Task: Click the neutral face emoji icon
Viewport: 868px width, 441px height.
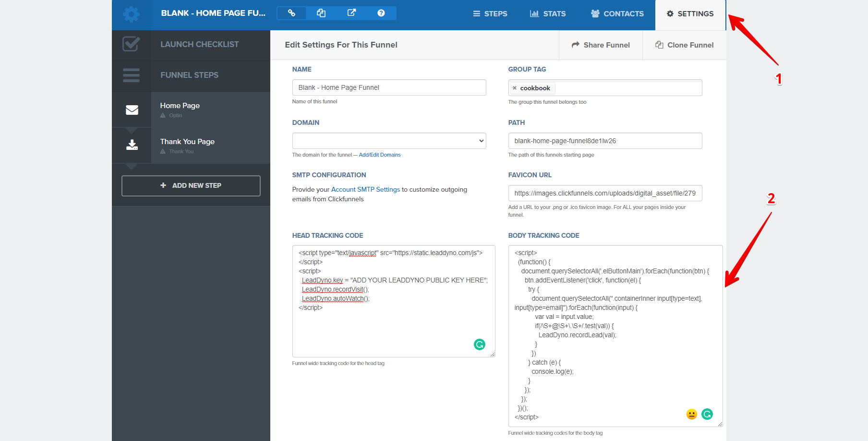Action: [x=691, y=414]
